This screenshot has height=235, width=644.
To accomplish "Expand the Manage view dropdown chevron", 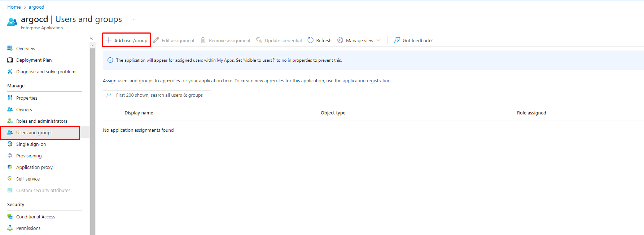I will (378, 40).
